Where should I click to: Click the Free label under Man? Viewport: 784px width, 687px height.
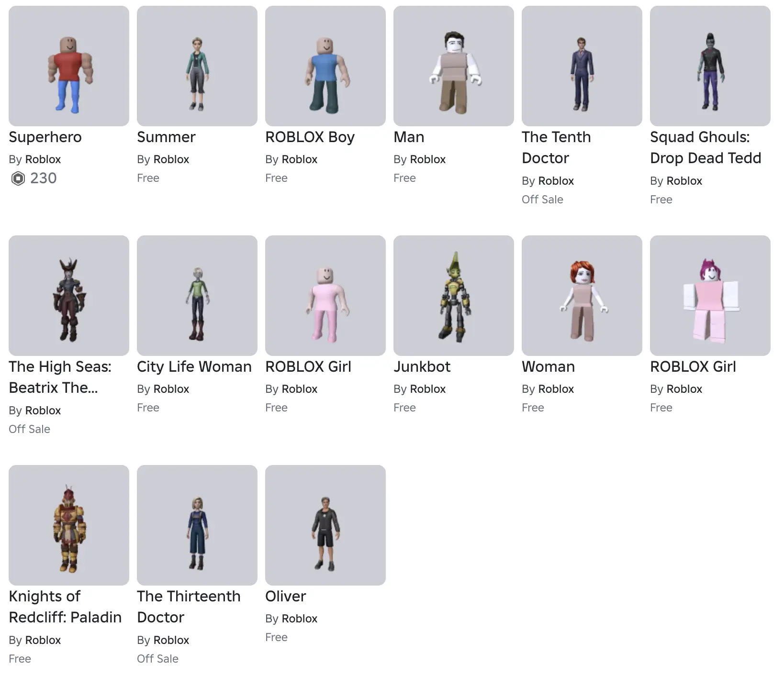pyautogui.click(x=404, y=178)
